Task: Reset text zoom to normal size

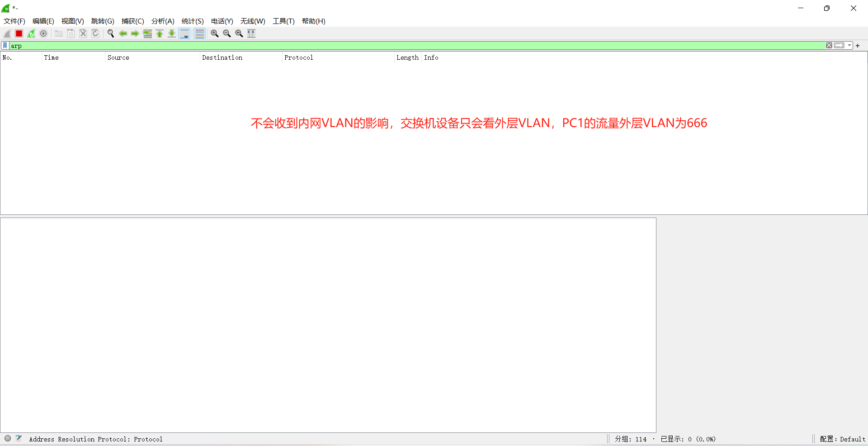Action: click(x=239, y=33)
